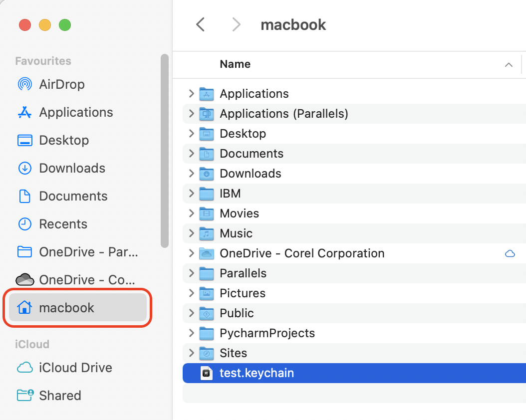The image size is (526, 420).
Task: Click the Movies folder icon
Action: 206,213
